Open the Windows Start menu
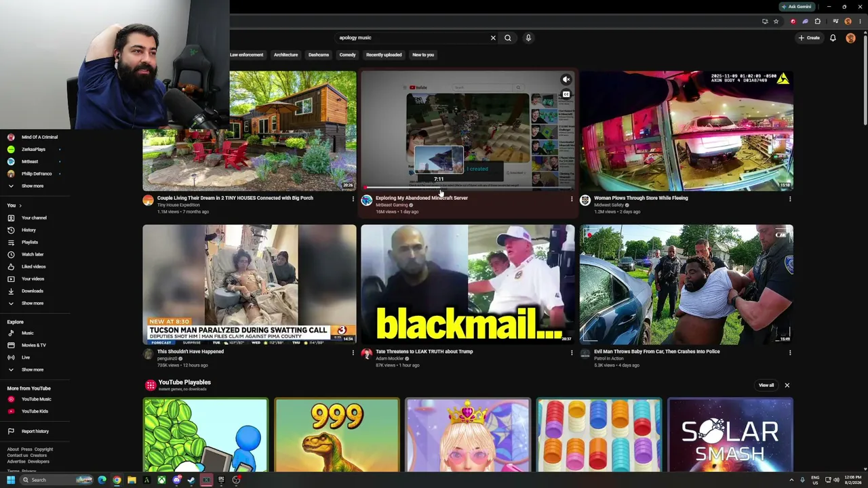 [x=11, y=480]
